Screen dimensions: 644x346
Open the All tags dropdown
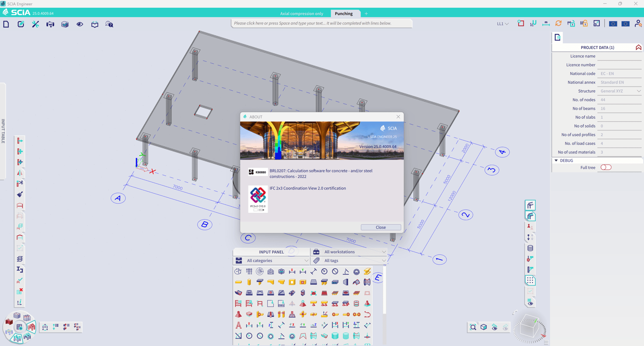349,260
